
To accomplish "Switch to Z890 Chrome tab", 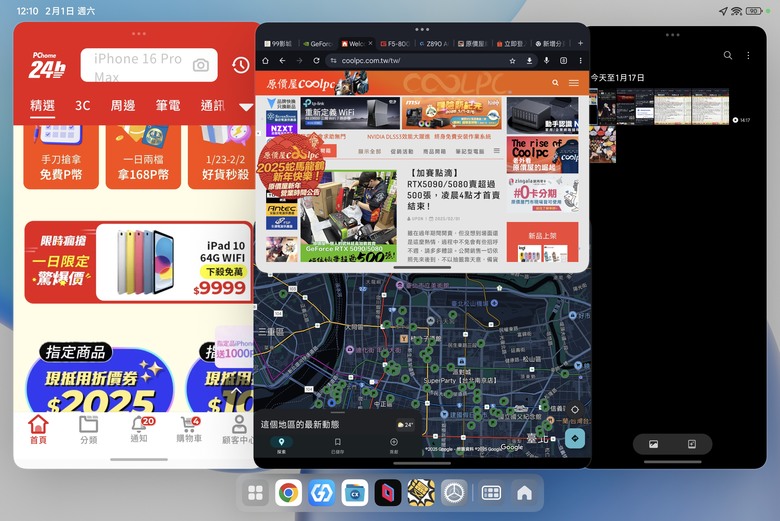I will coord(434,43).
